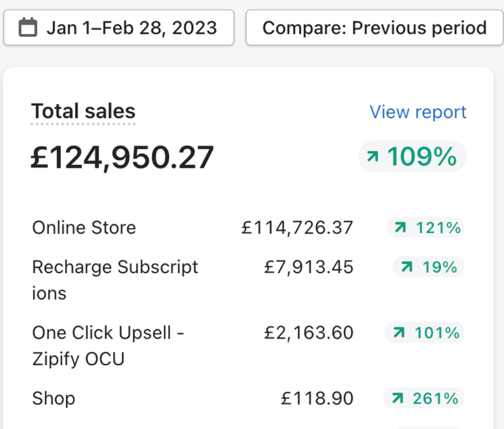Screen dimensions: 504x429
Task: Click the £114,726.37 Online Store amount
Action: point(297,228)
